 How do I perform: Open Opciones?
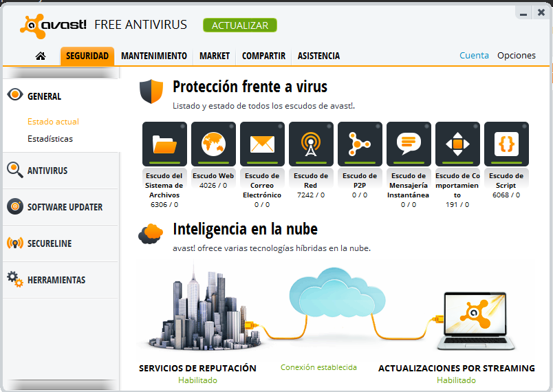tap(517, 55)
